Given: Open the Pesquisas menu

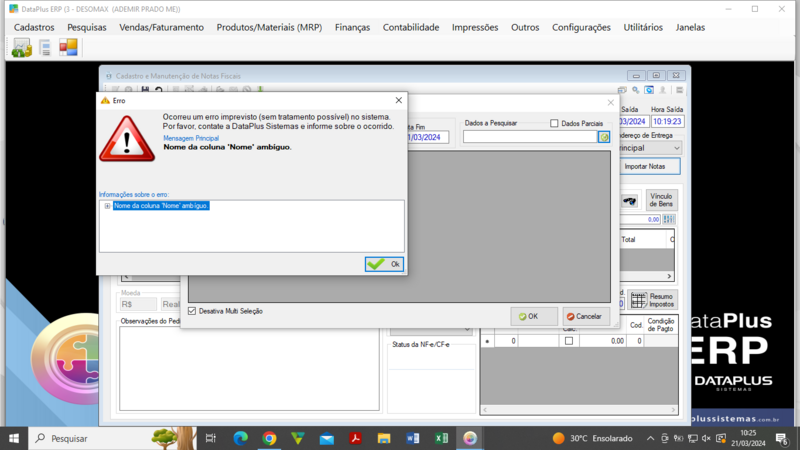Looking at the screenshot, I should pyautogui.click(x=87, y=28).
